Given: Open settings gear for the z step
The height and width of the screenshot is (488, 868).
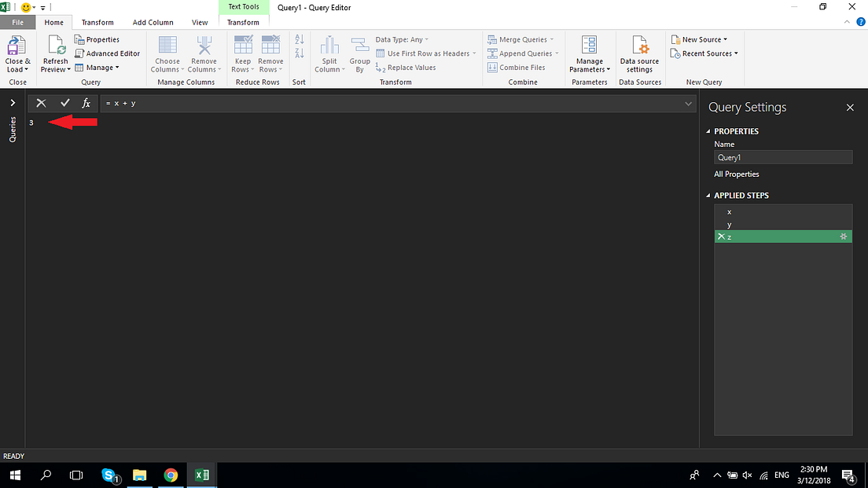Looking at the screenshot, I should [x=842, y=236].
